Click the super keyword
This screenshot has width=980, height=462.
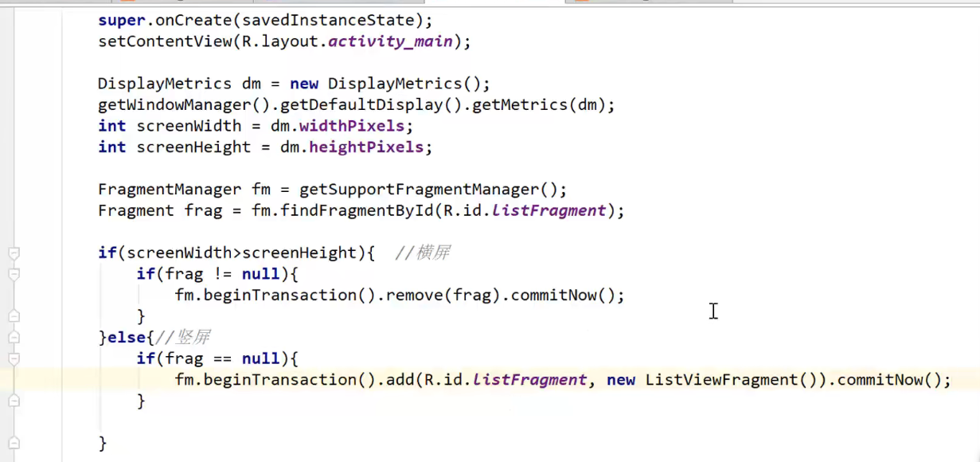(x=122, y=20)
